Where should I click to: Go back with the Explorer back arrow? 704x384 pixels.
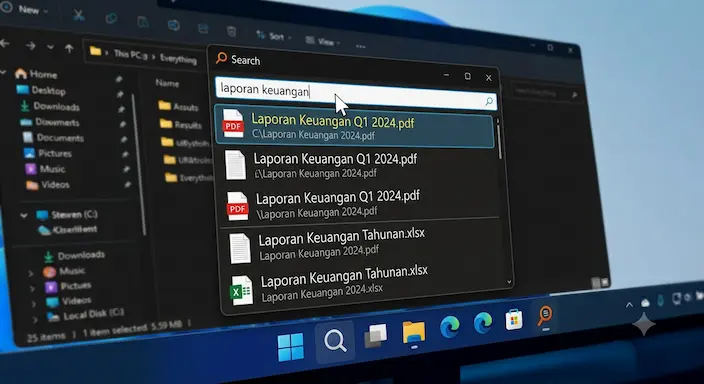coord(5,43)
